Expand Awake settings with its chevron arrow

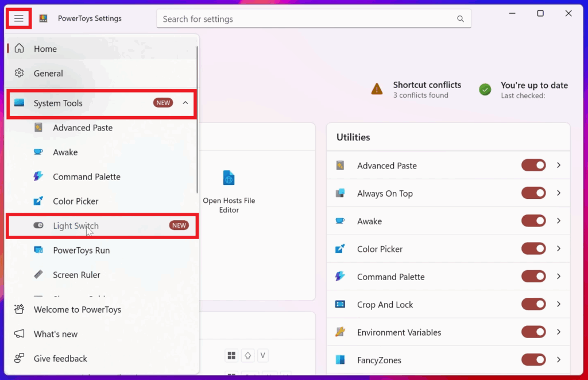[559, 221]
